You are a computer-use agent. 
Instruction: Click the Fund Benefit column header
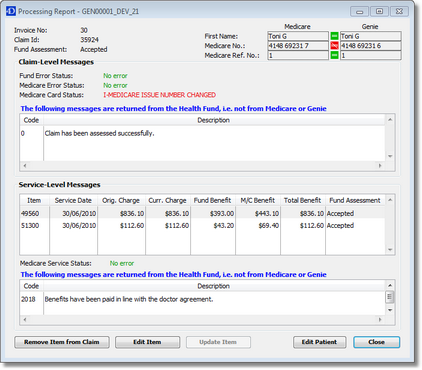pos(213,200)
